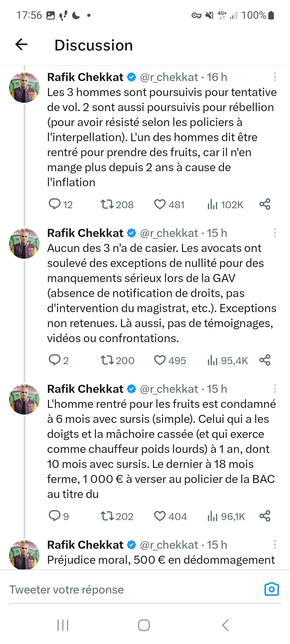
Task: Like the tweet with 404 likes
Action: click(x=170, y=516)
